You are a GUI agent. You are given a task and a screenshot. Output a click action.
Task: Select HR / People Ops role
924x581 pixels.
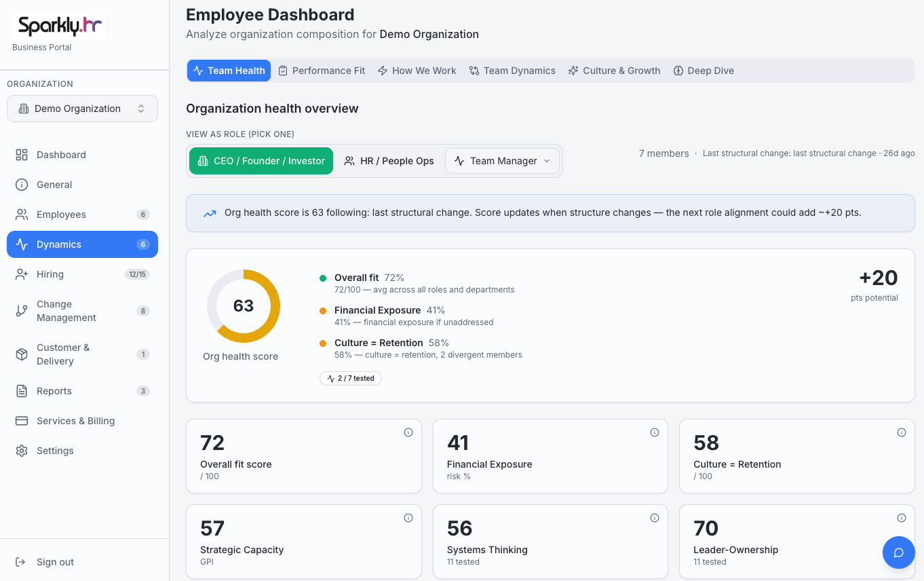pos(389,161)
